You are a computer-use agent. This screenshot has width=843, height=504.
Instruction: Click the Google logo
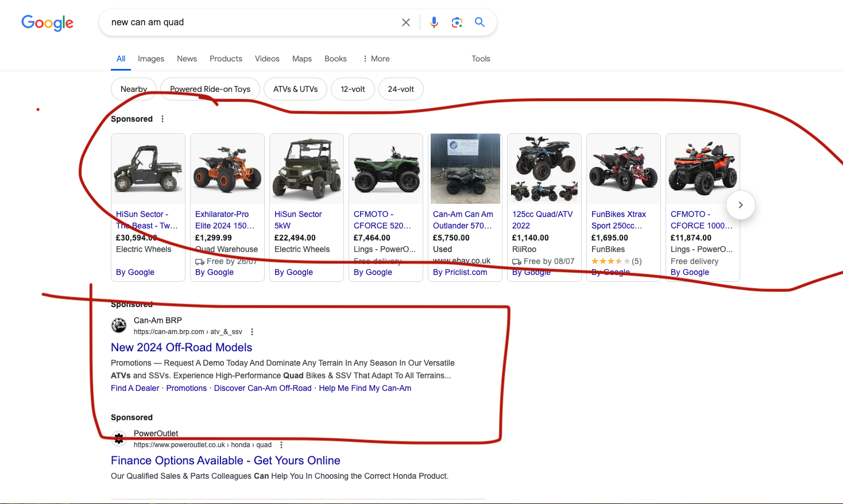pyautogui.click(x=47, y=22)
